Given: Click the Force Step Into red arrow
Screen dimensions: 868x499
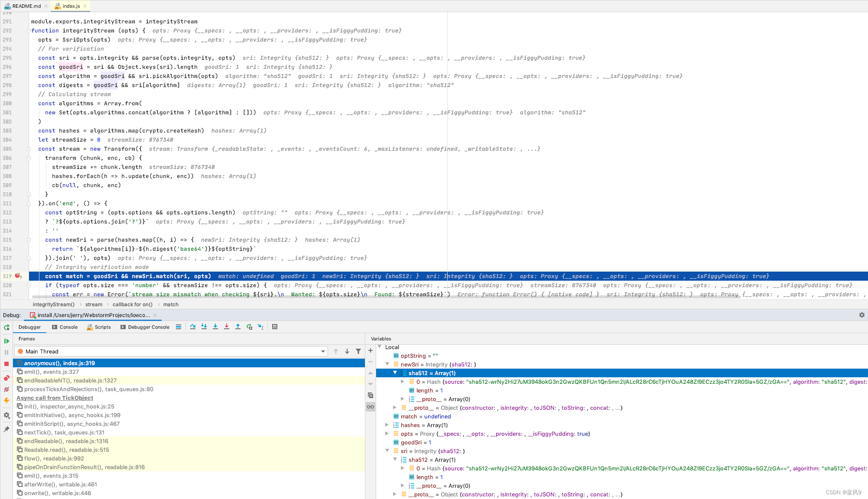Looking at the screenshot, I should click(227, 327).
